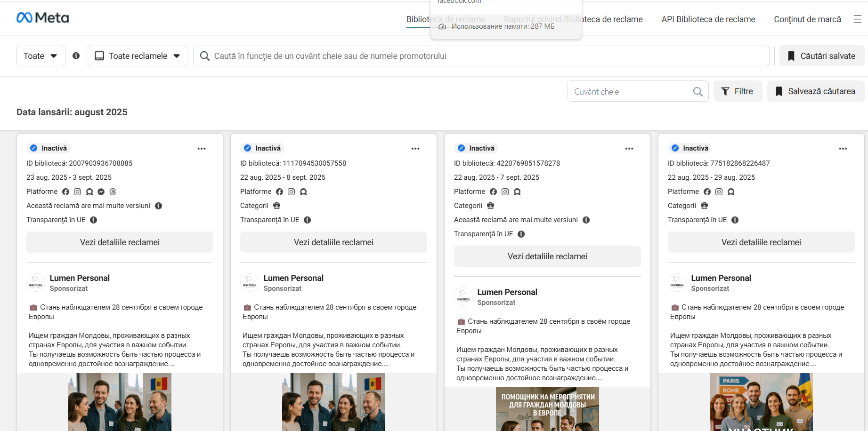The width and height of the screenshot is (868, 431).
Task: Open the Filtre button
Action: coord(738,91)
